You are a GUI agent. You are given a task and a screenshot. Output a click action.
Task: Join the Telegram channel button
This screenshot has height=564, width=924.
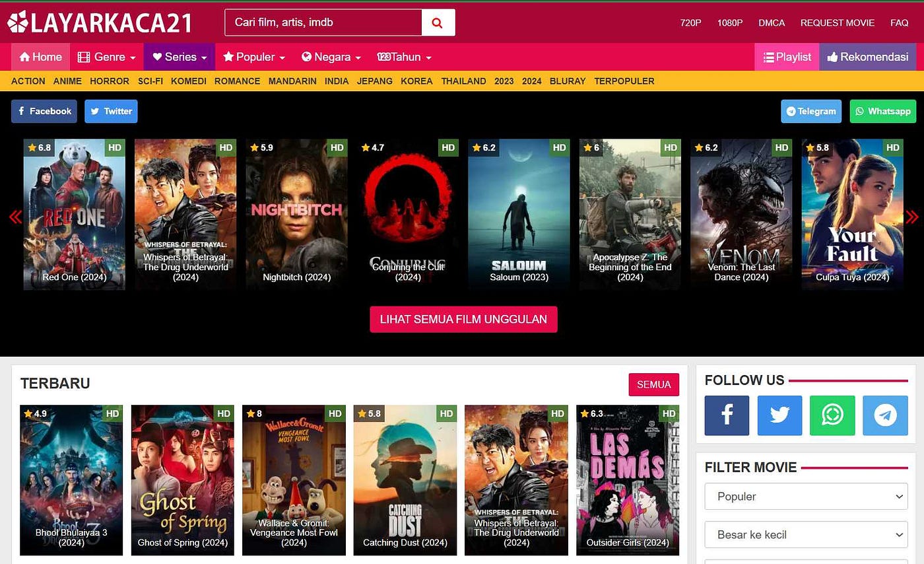click(x=811, y=111)
